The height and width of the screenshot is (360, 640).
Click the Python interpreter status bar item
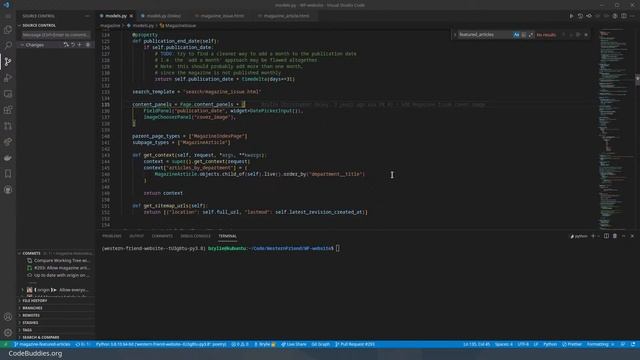(x=161, y=344)
